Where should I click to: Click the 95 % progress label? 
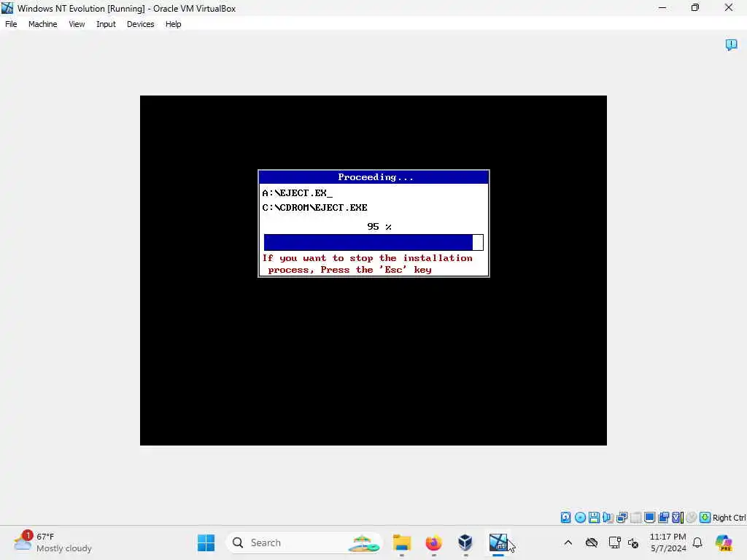pos(379,227)
